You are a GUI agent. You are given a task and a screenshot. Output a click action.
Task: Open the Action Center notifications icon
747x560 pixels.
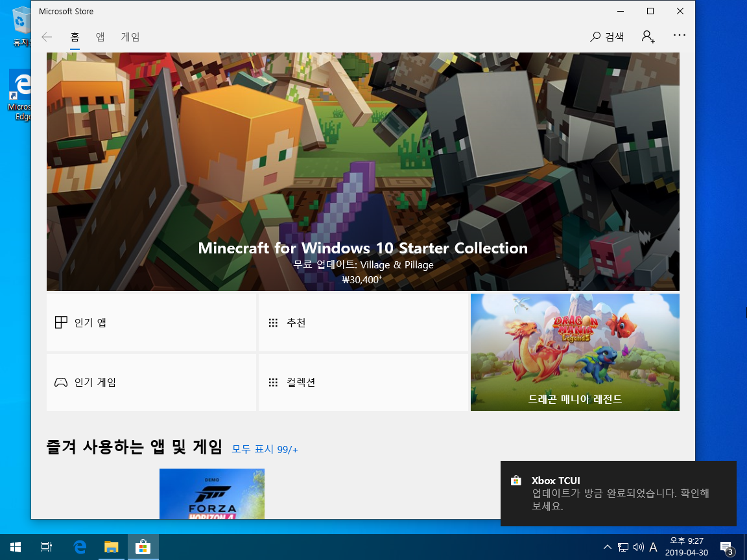click(726, 548)
